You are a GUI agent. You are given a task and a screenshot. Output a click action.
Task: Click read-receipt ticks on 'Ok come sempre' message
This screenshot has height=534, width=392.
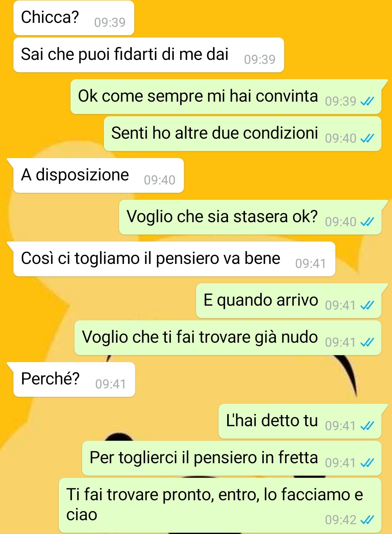pyautogui.click(x=367, y=101)
